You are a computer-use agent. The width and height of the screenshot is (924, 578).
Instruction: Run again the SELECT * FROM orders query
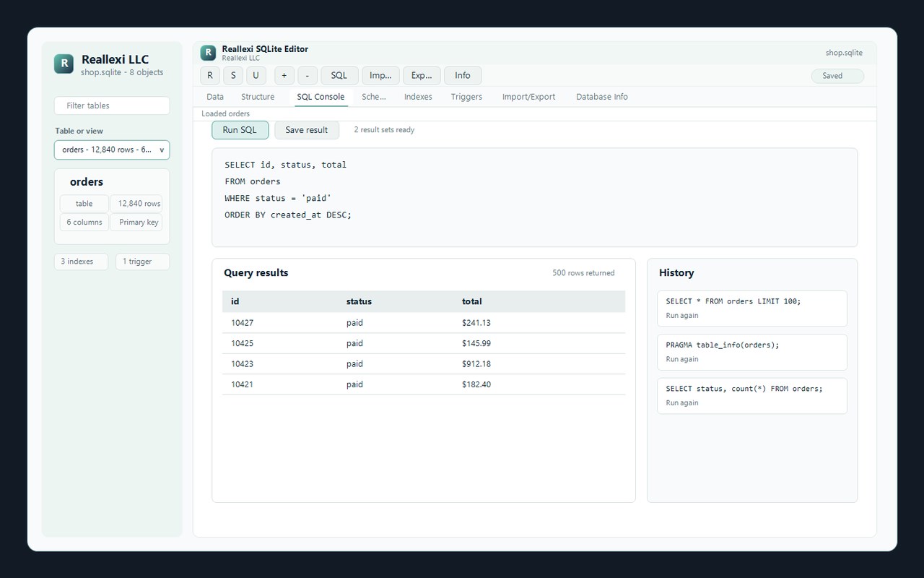click(682, 316)
